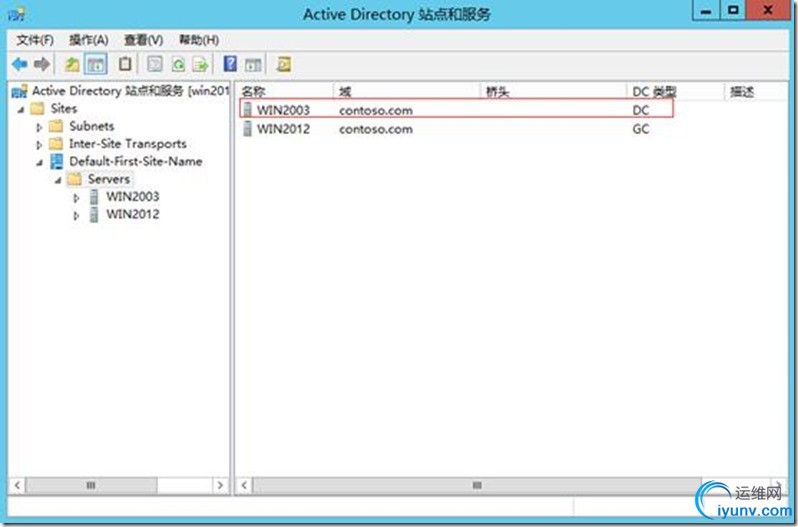Select the WIN2003 row in the list pane

point(457,109)
